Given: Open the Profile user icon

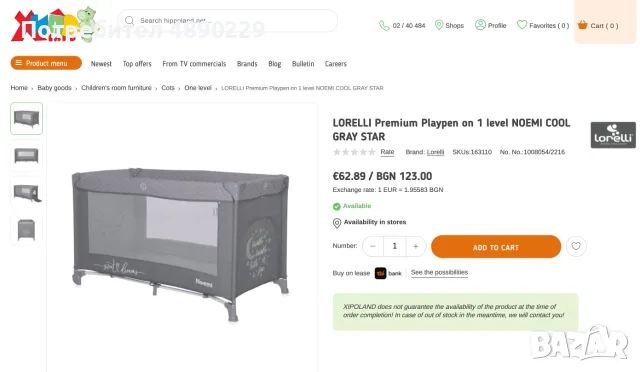Looking at the screenshot, I should pyautogui.click(x=480, y=25).
